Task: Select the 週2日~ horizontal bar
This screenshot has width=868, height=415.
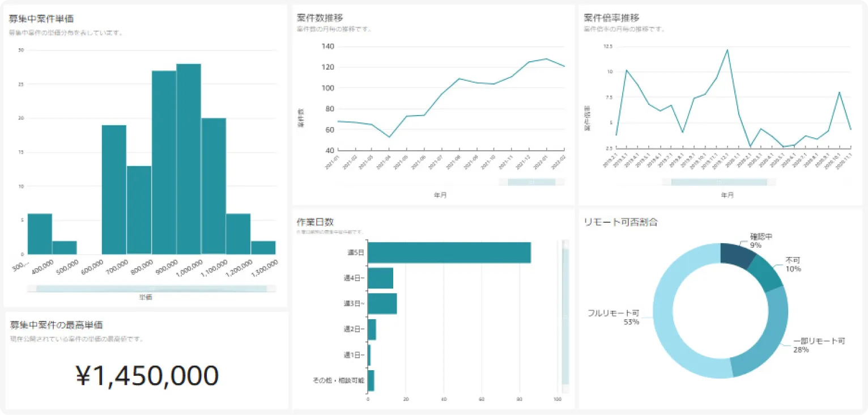Action: click(x=372, y=329)
